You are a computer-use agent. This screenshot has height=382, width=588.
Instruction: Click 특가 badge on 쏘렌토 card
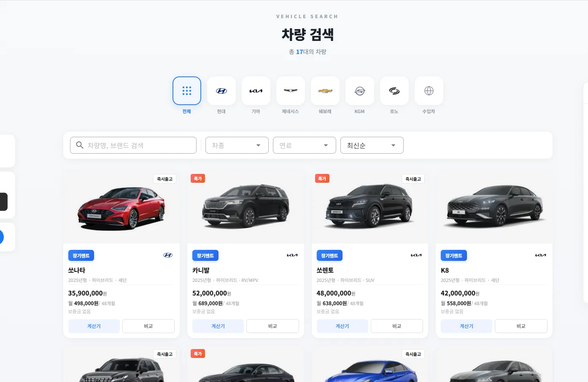[322, 179]
